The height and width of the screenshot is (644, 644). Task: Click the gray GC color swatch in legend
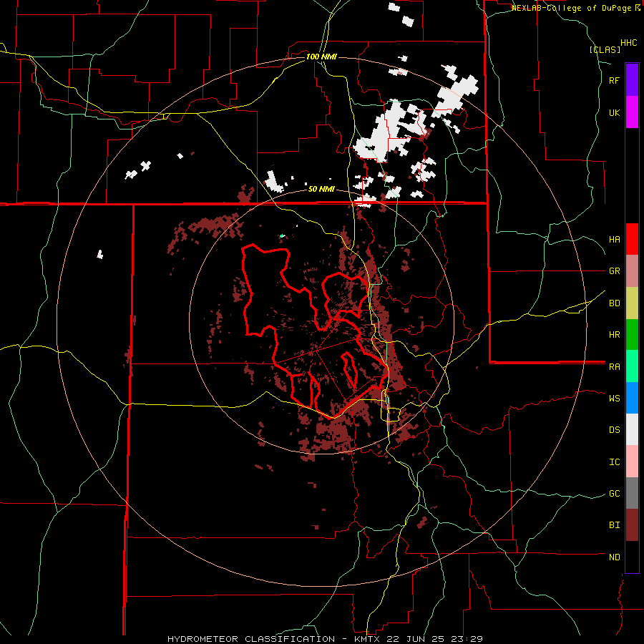coord(632,493)
